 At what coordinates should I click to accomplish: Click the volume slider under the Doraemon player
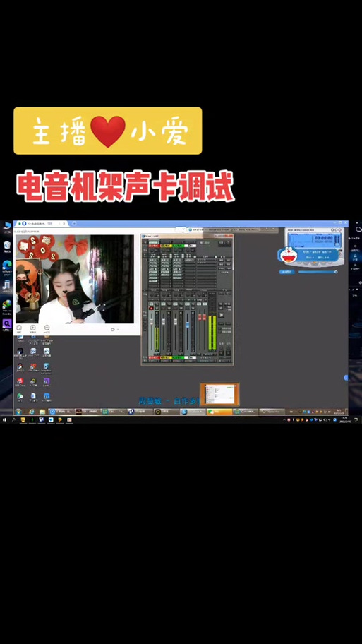coord(318,272)
